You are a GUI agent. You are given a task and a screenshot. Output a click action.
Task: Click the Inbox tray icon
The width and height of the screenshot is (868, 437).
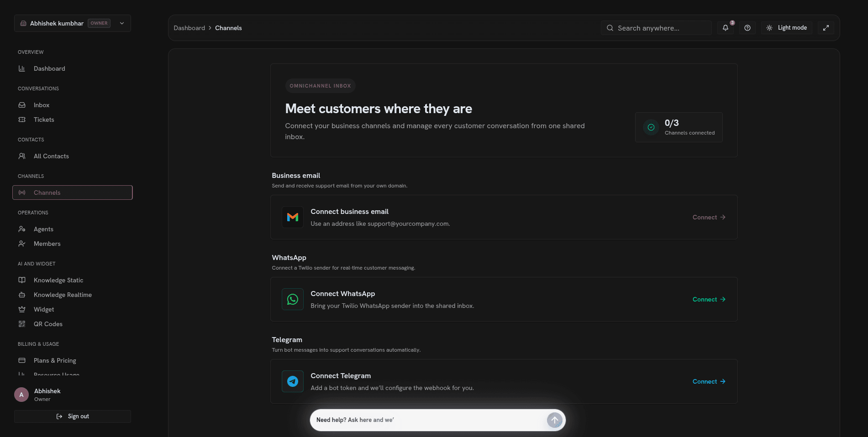coord(22,105)
